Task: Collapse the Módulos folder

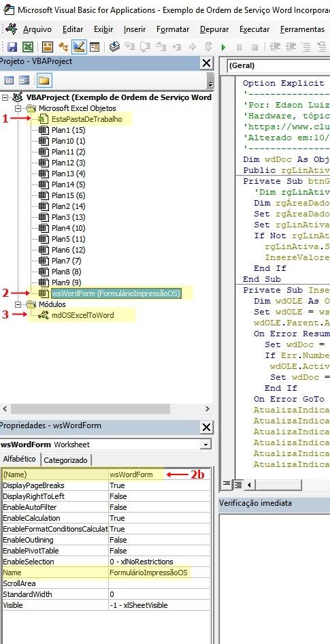Action: point(18,304)
